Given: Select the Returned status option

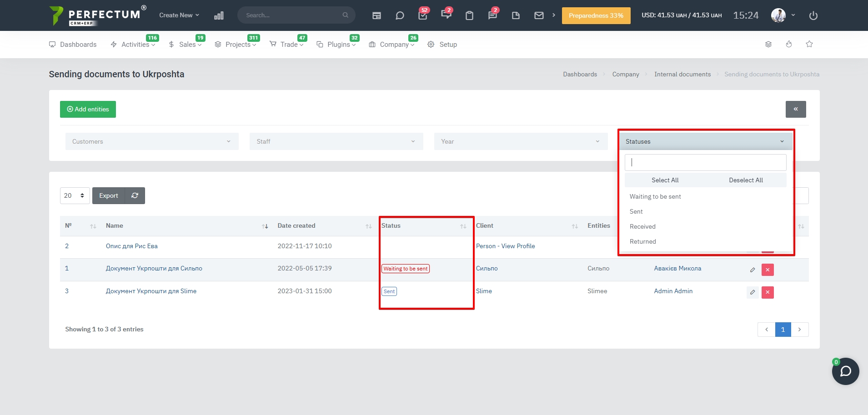Looking at the screenshot, I should tap(706, 241).
